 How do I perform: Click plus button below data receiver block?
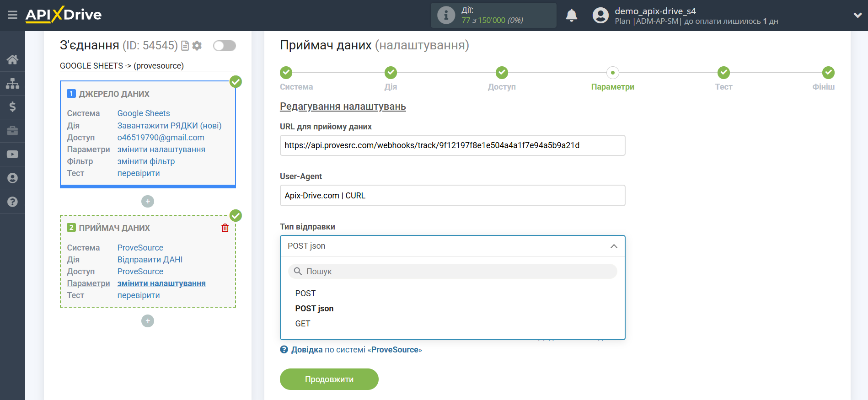coord(148,321)
